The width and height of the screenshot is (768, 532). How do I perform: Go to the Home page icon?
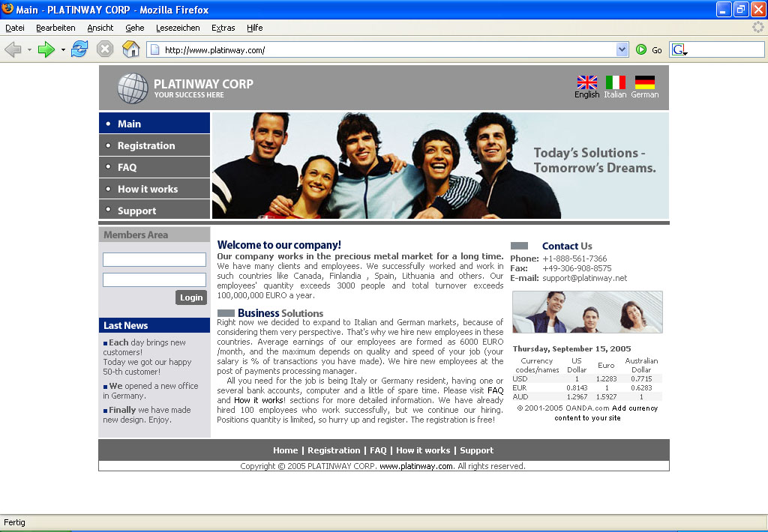[x=130, y=49]
